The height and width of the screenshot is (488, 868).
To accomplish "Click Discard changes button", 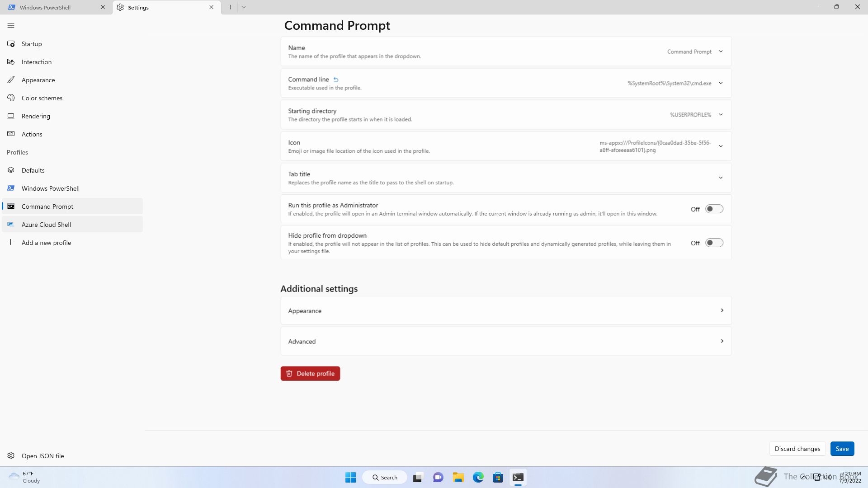I will (x=797, y=449).
